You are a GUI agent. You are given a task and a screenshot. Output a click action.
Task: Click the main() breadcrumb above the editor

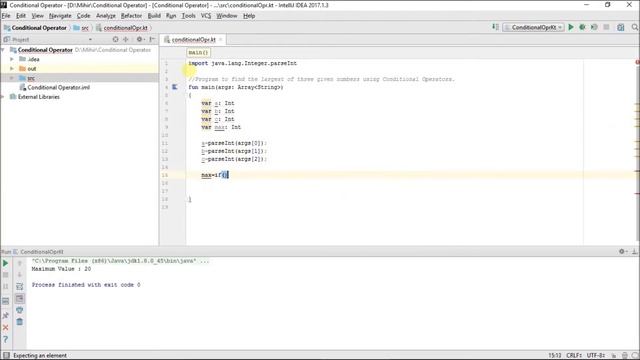[198, 53]
